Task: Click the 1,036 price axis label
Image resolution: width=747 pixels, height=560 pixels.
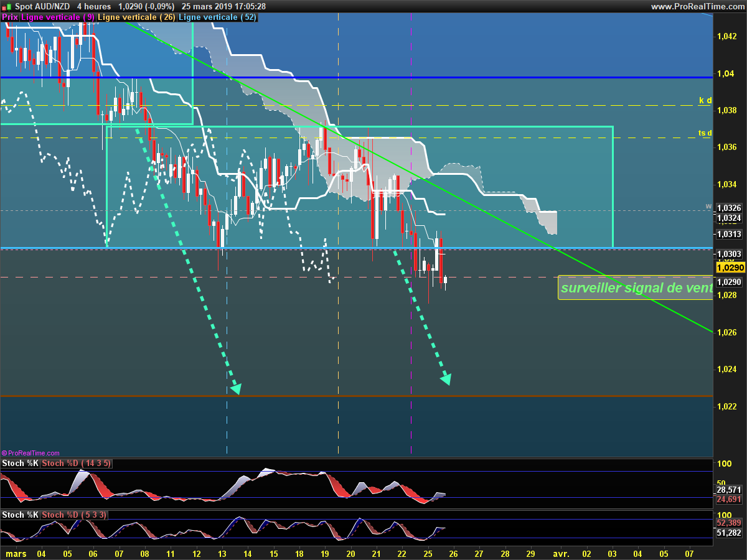Action: point(728,147)
